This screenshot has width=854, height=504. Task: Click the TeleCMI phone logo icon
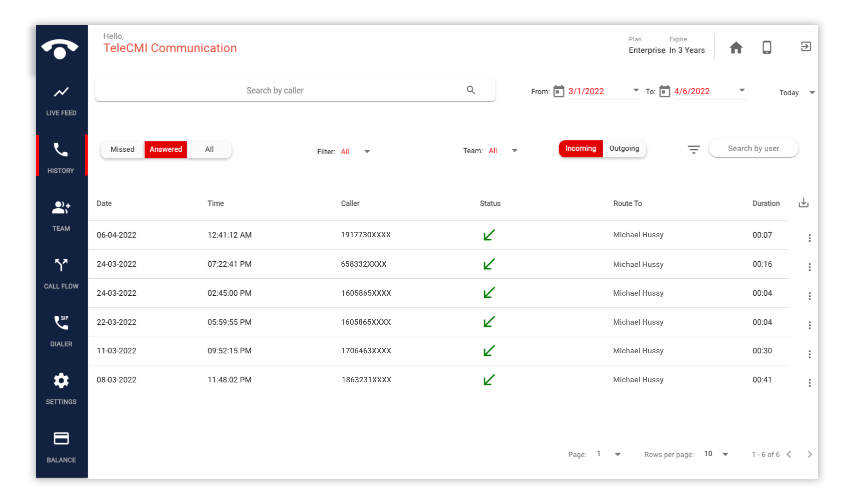(x=60, y=49)
